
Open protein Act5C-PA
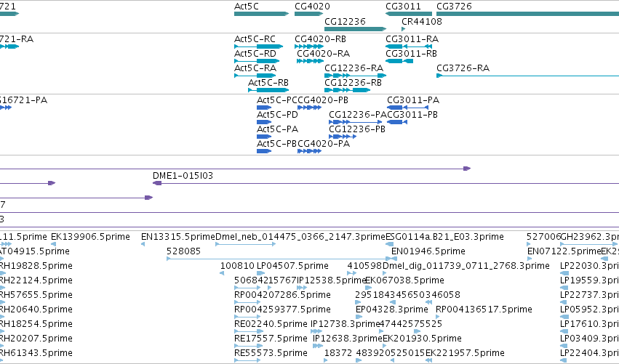click(x=277, y=129)
